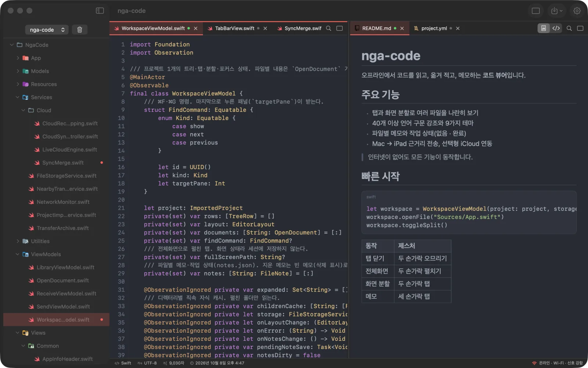Open NetworkMonitor.swift file
Viewport: 588px width, 368px height.
click(56, 202)
